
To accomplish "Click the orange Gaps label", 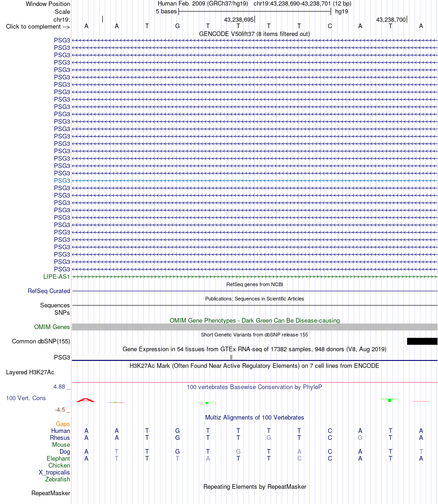I will tap(63, 424).
